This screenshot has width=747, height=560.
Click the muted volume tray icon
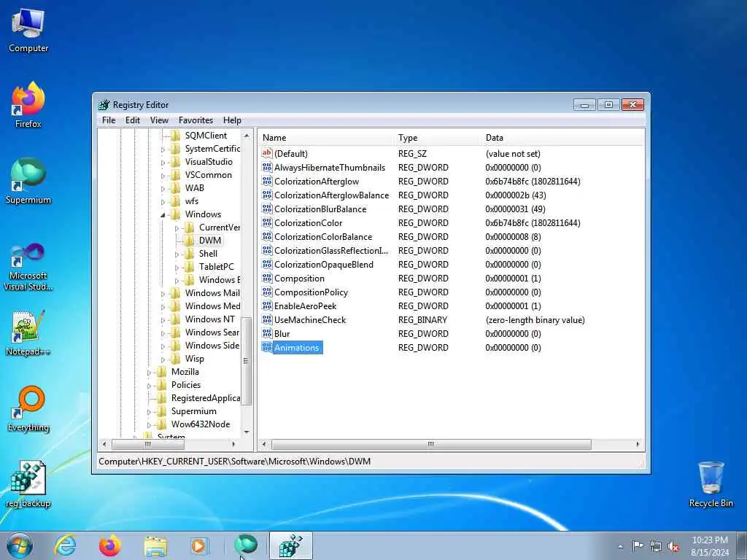click(x=673, y=547)
